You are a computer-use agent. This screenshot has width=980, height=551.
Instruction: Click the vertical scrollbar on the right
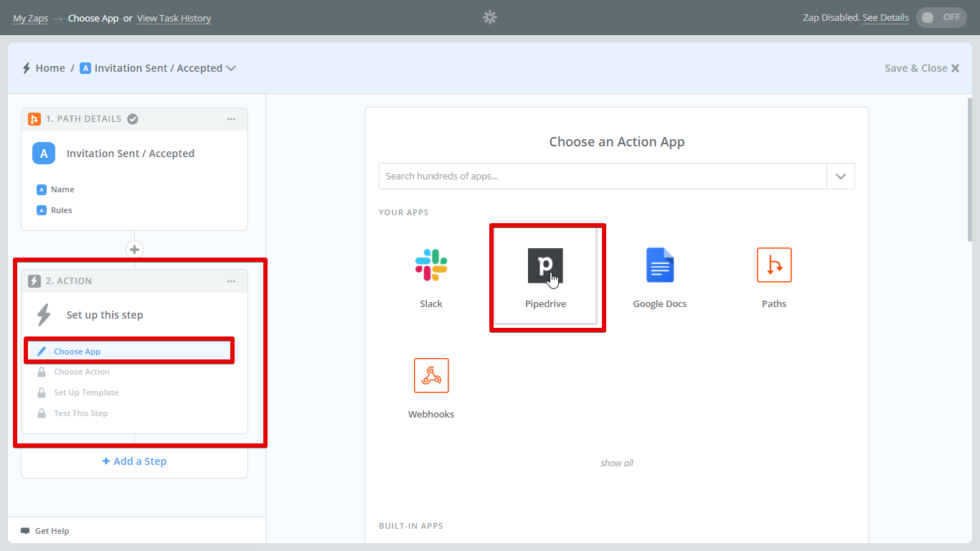tap(970, 170)
